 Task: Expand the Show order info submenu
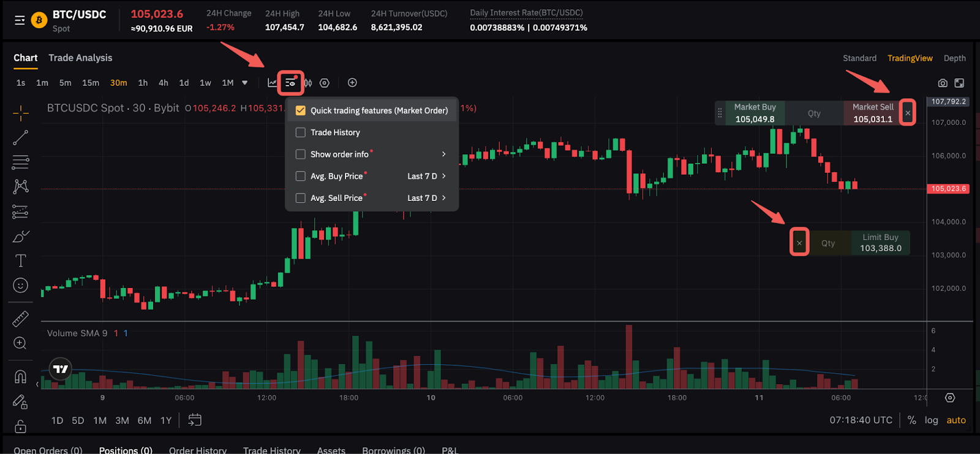pyautogui.click(x=443, y=154)
